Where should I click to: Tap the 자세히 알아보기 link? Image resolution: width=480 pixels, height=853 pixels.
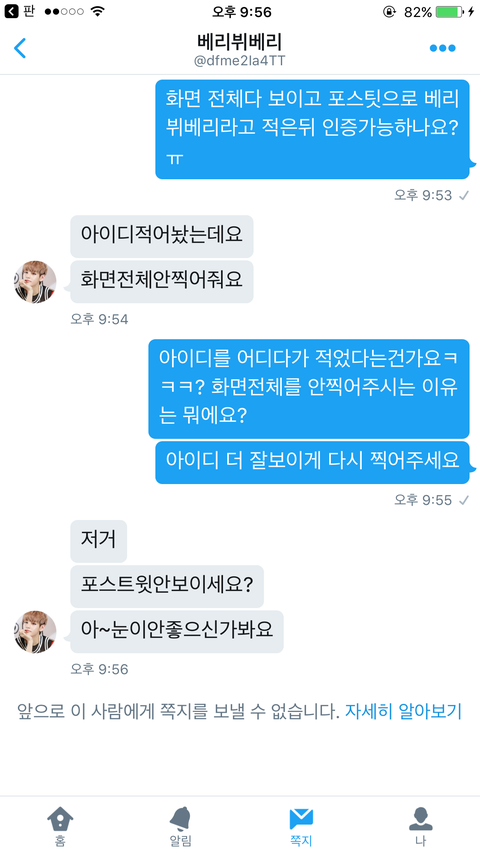point(403,711)
